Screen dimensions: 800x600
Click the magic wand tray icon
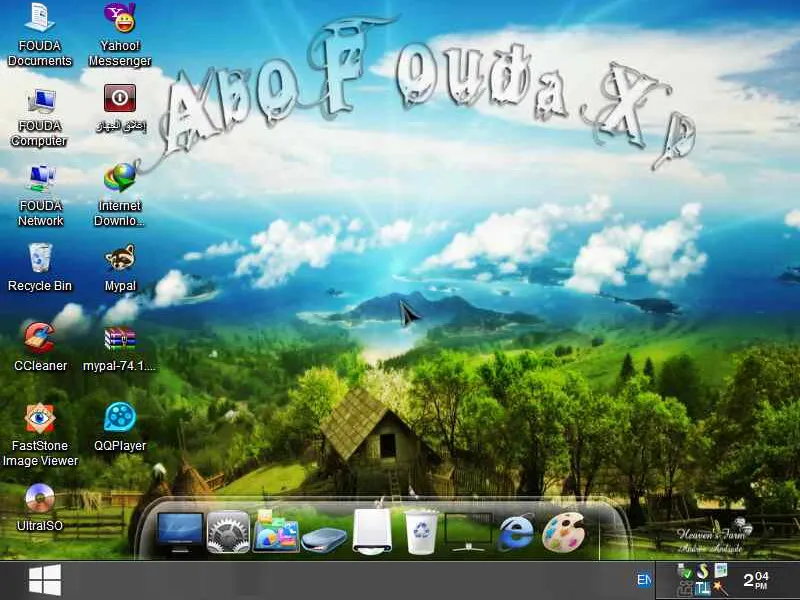720,588
